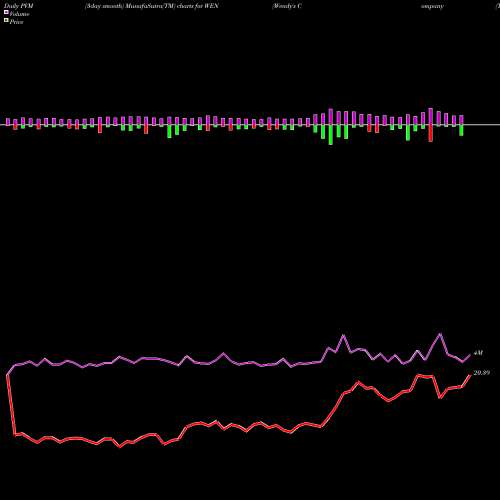500x500 pixels.
Task: Click the '20.39' price value label
Action: [482, 373]
